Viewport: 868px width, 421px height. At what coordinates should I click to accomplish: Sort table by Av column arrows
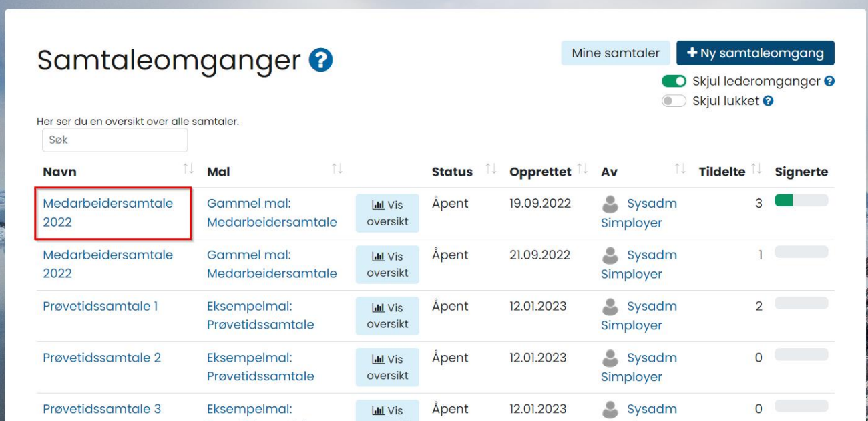[680, 169]
